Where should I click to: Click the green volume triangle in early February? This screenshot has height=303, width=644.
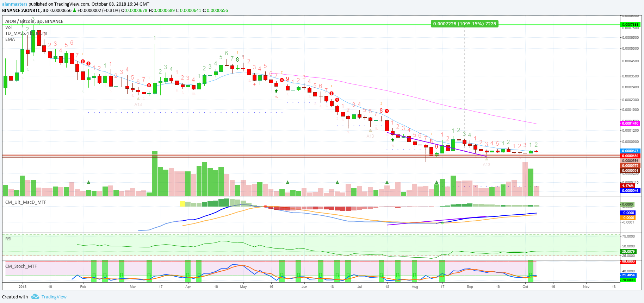(x=88, y=182)
